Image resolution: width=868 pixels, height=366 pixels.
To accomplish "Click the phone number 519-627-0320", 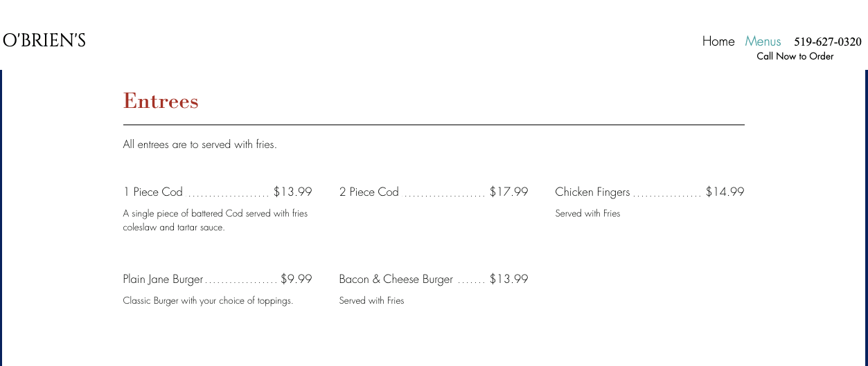I will (x=827, y=42).
